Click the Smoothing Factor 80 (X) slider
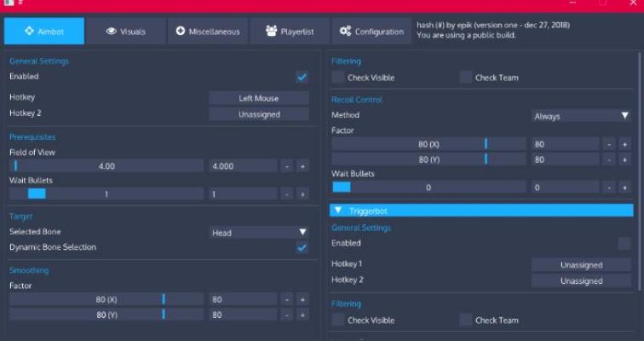This screenshot has width=644, height=341. [106, 299]
